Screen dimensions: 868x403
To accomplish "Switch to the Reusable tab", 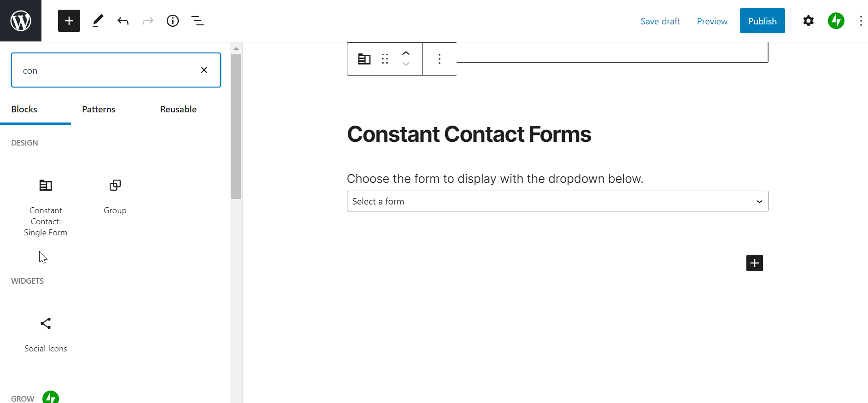I will click(x=178, y=109).
